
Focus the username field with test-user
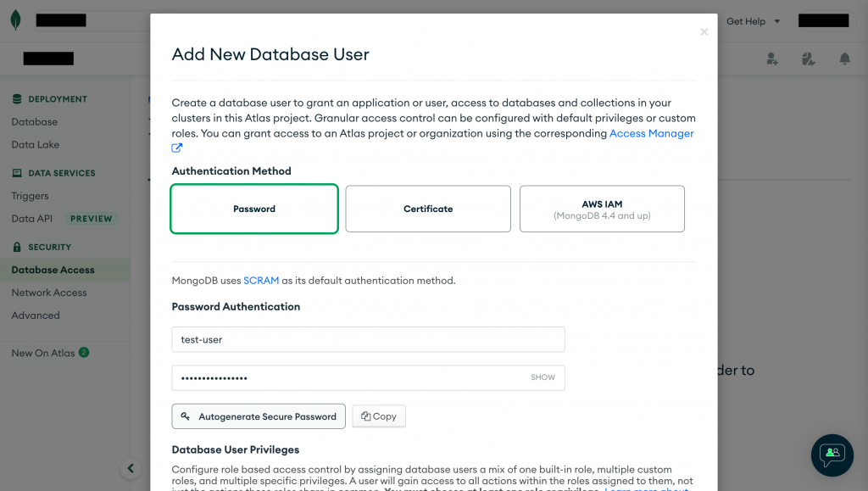click(x=368, y=339)
